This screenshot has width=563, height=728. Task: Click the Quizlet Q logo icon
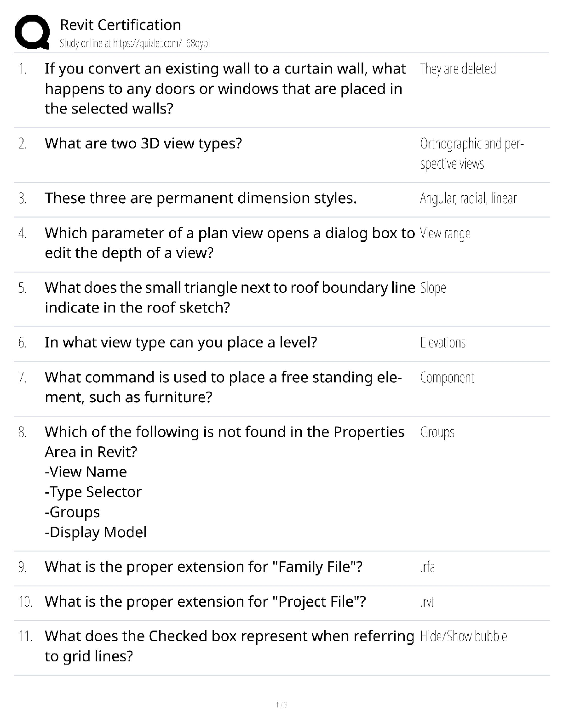tap(32, 32)
